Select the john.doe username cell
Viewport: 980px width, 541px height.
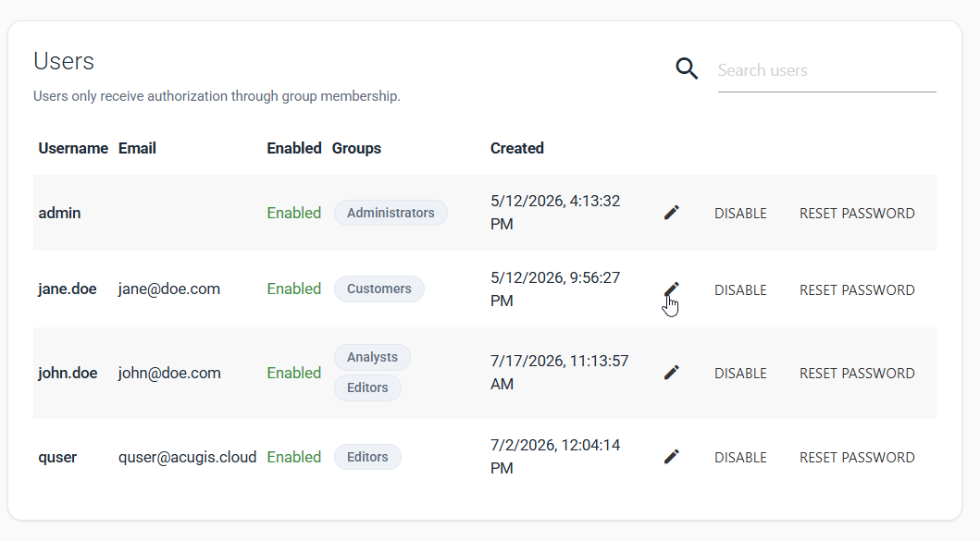click(x=68, y=373)
